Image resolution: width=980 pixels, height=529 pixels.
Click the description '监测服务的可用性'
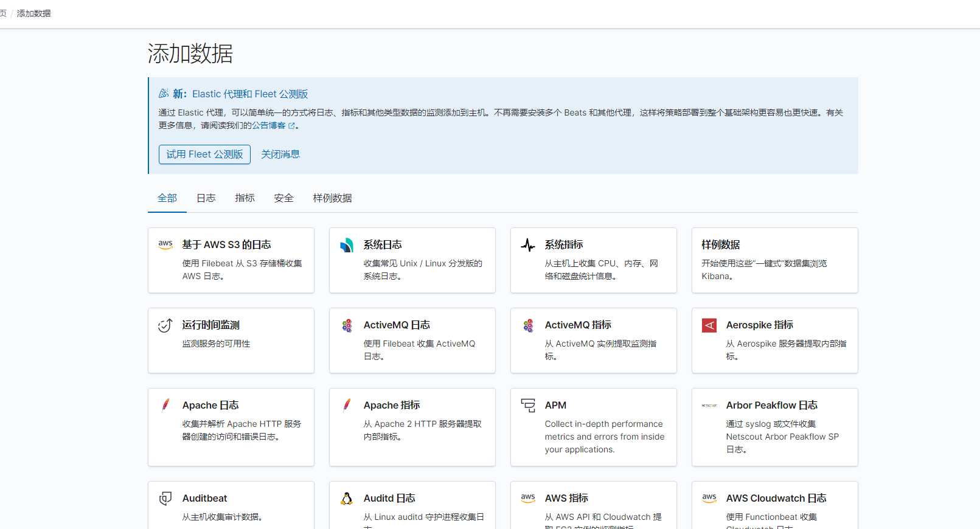click(216, 344)
